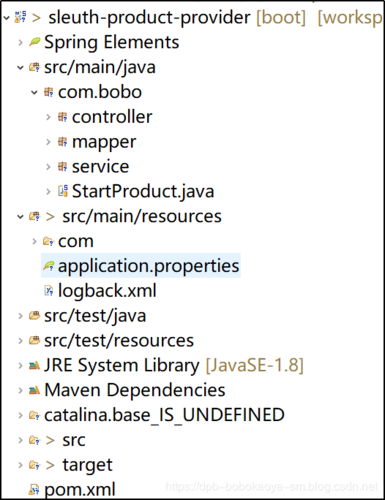Image resolution: width=385 pixels, height=500 pixels.
Task: Click the application.properties leaf icon
Action: click(49, 266)
